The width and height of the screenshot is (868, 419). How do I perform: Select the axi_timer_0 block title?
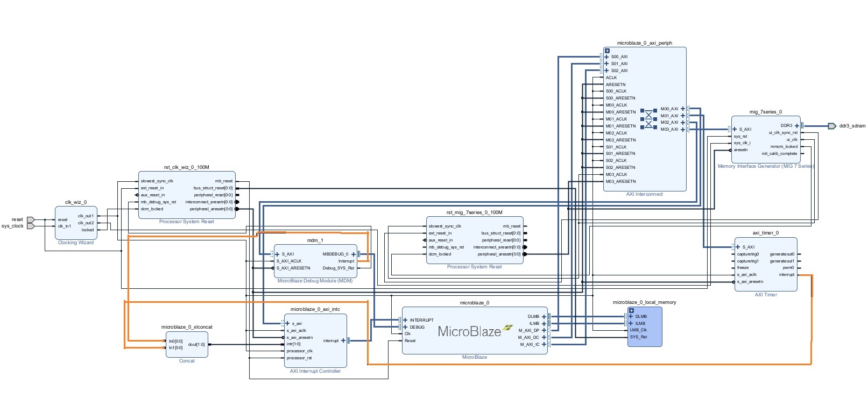point(765,233)
